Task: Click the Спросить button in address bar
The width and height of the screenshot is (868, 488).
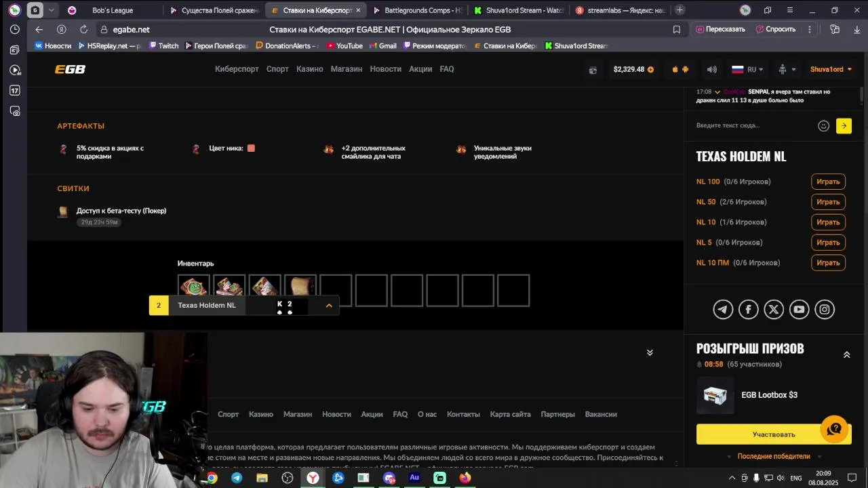Action: click(x=775, y=29)
